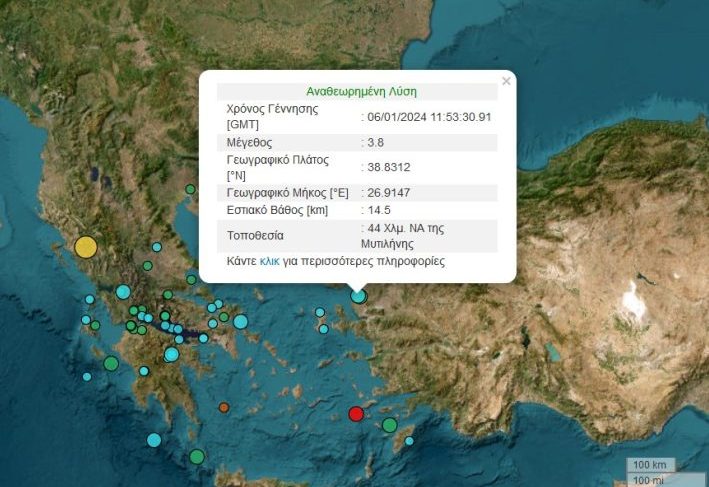Select the large cyan marker on Euboea island
Viewport: 709px width, 487px height.
pyautogui.click(x=240, y=321)
